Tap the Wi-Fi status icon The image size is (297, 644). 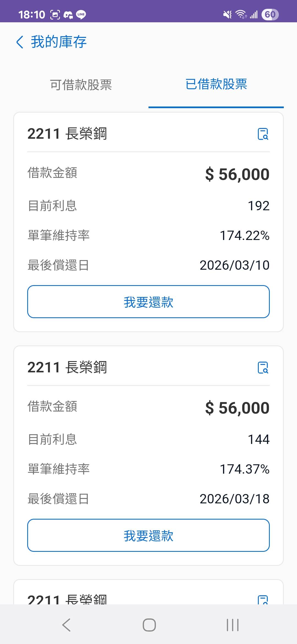(x=241, y=15)
